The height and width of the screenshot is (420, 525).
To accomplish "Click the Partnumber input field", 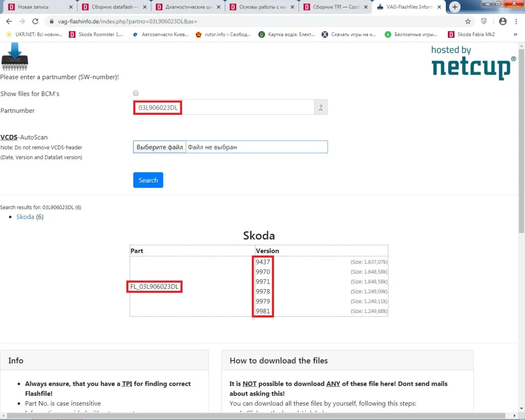I will pos(224,107).
